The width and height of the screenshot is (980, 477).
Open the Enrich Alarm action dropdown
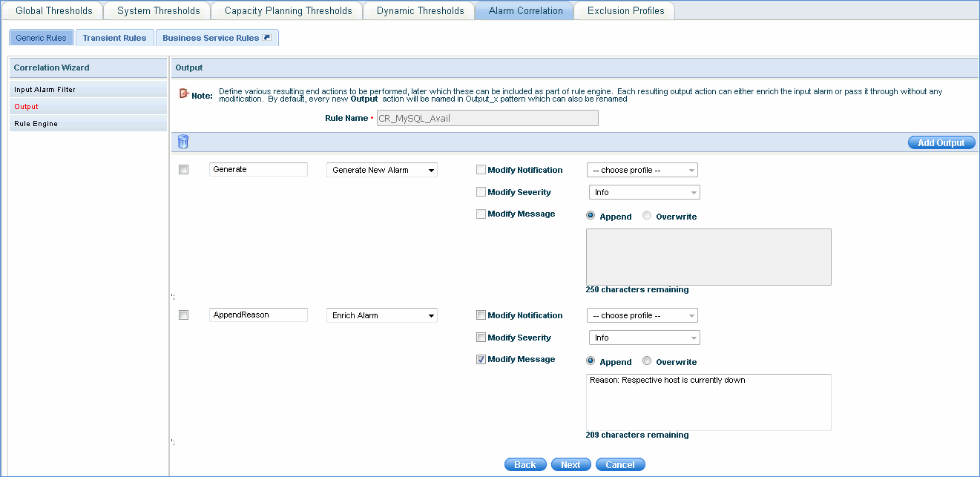pos(382,316)
